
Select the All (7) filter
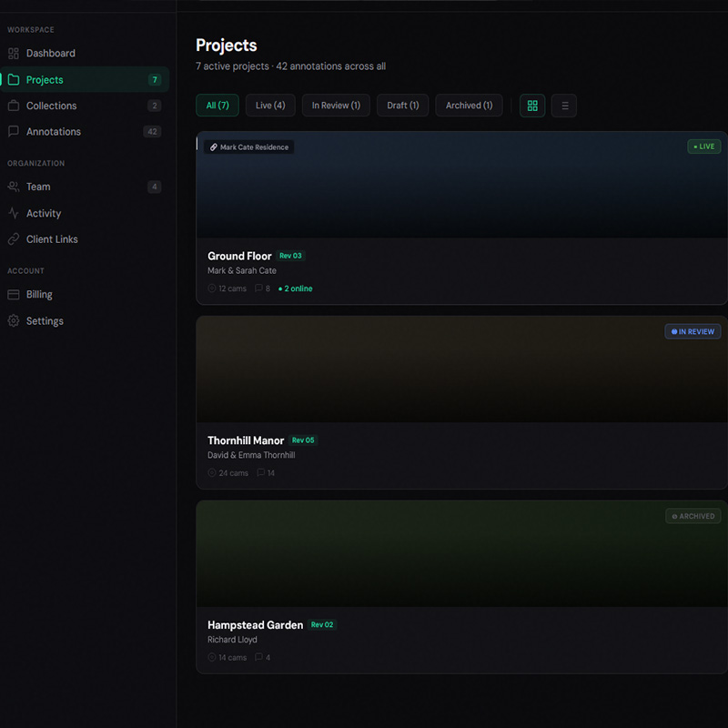pos(217,106)
